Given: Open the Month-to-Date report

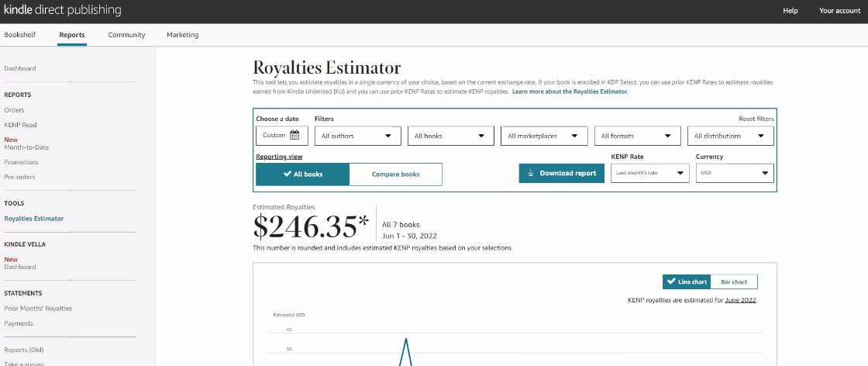Looking at the screenshot, I should (x=26, y=147).
